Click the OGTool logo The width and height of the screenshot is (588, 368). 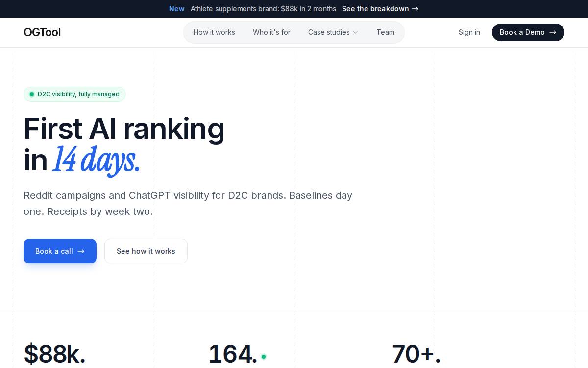tap(42, 32)
